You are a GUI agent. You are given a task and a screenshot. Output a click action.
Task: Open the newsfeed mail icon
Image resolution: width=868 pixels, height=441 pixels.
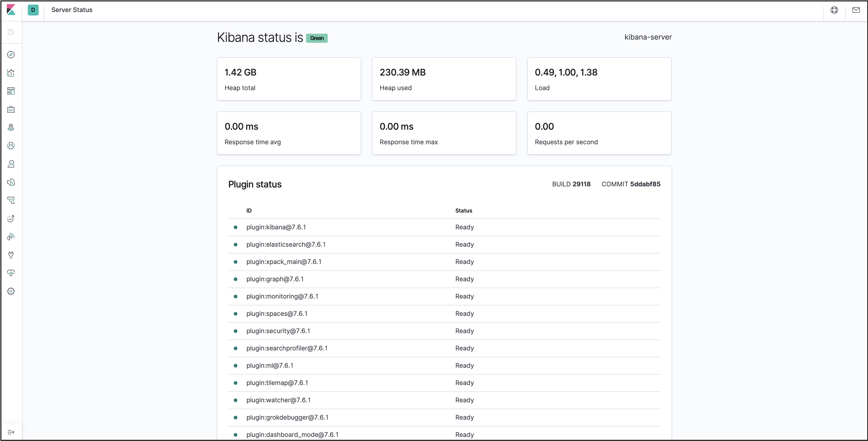click(856, 10)
